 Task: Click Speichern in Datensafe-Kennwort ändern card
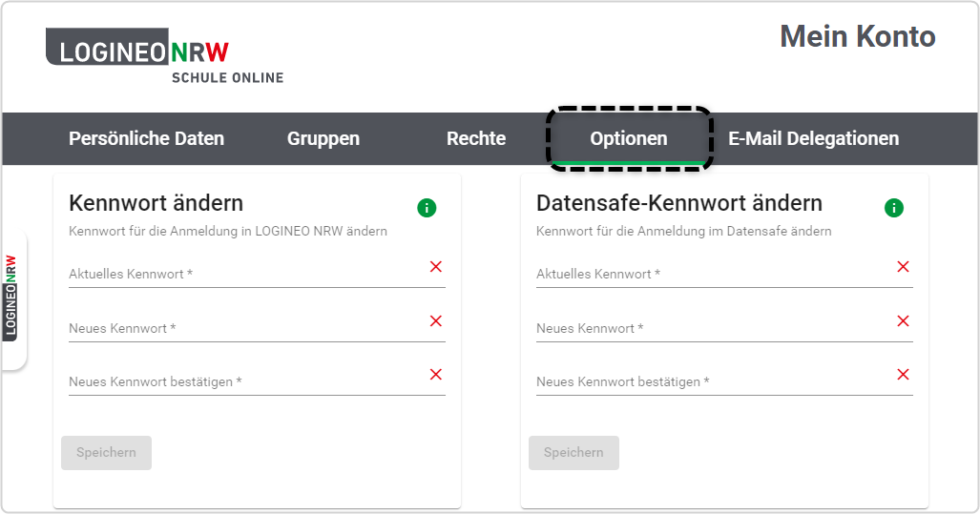coord(573,453)
